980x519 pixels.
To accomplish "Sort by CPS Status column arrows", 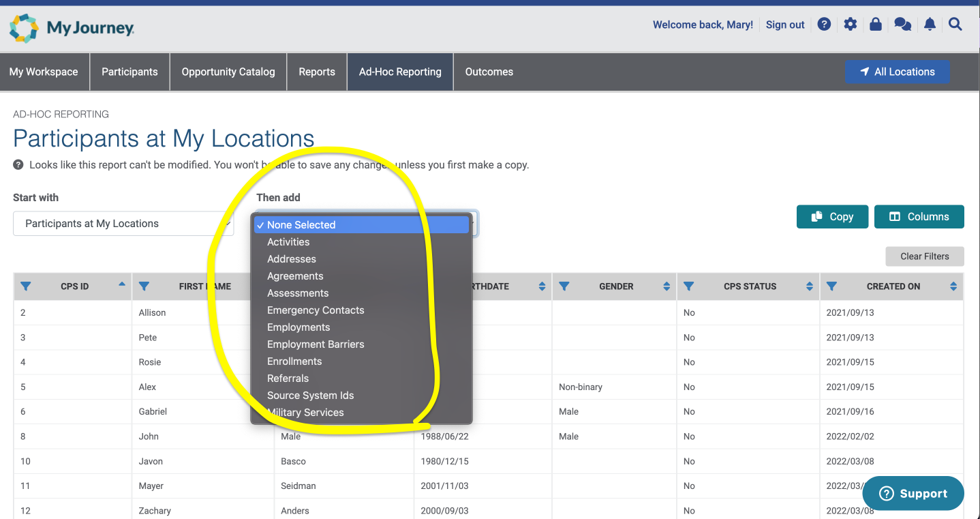I will tap(809, 286).
